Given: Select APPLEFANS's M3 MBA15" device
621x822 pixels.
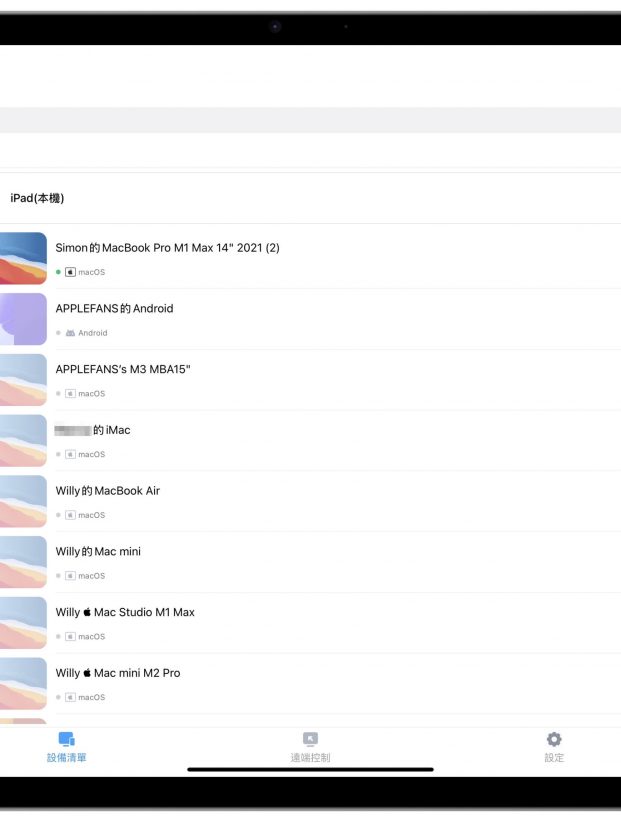Looking at the screenshot, I should pos(122,369).
